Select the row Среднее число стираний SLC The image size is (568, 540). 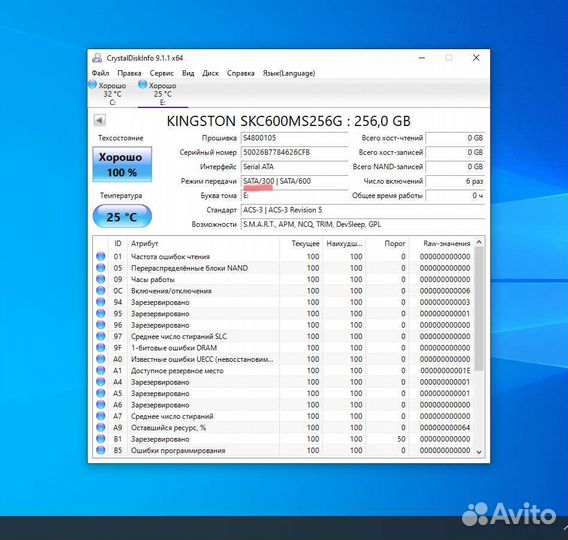(x=284, y=336)
